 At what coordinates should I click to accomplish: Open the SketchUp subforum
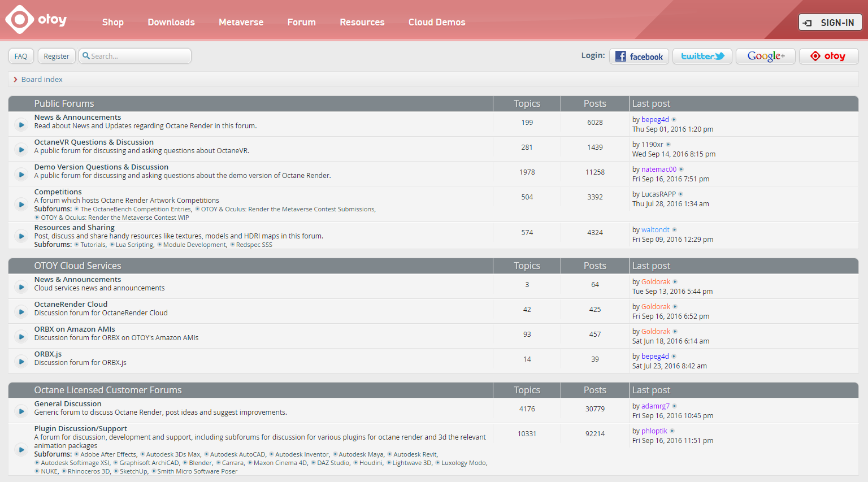133,472
